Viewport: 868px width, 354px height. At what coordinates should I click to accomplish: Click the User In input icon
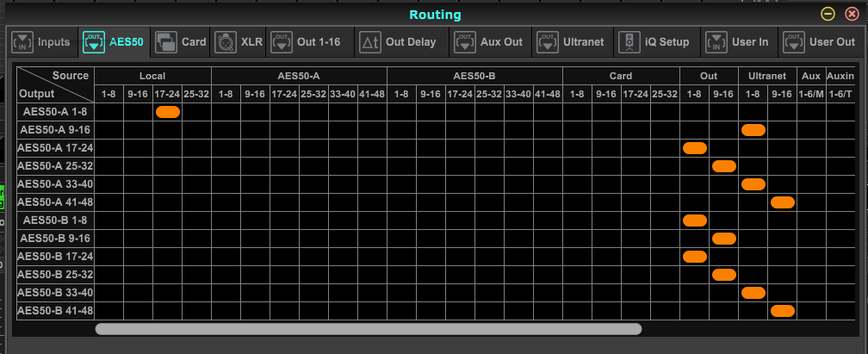coord(716,42)
